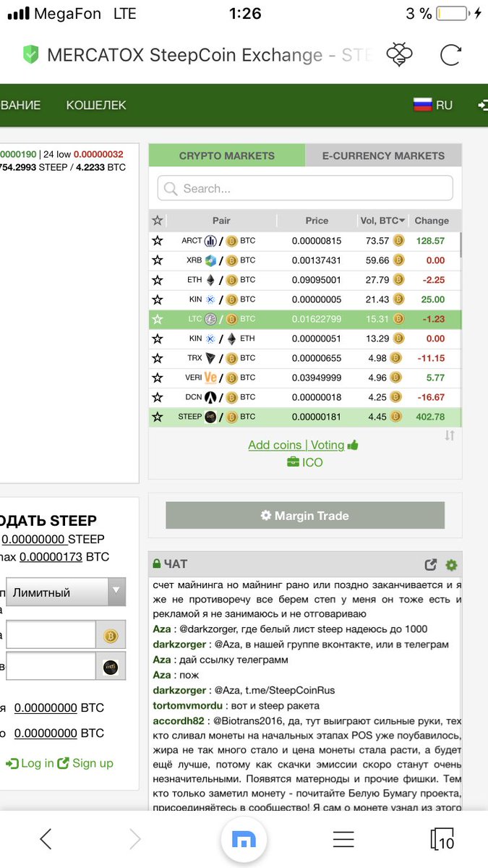The height and width of the screenshot is (868, 488).
Task: Star the ETH / BTC pair
Action: [158, 280]
